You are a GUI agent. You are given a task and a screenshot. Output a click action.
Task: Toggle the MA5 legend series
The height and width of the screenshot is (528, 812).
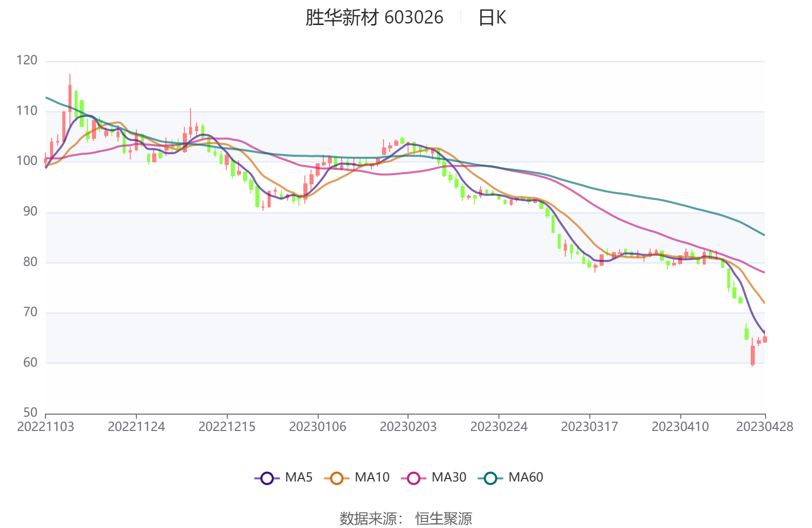(x=283, y=477)
